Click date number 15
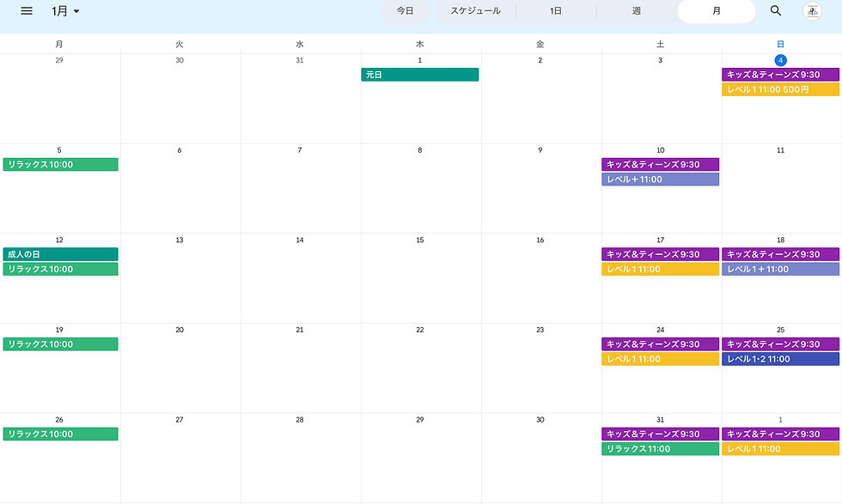Viewport: 842px width, 504px height. click(420, 240)
